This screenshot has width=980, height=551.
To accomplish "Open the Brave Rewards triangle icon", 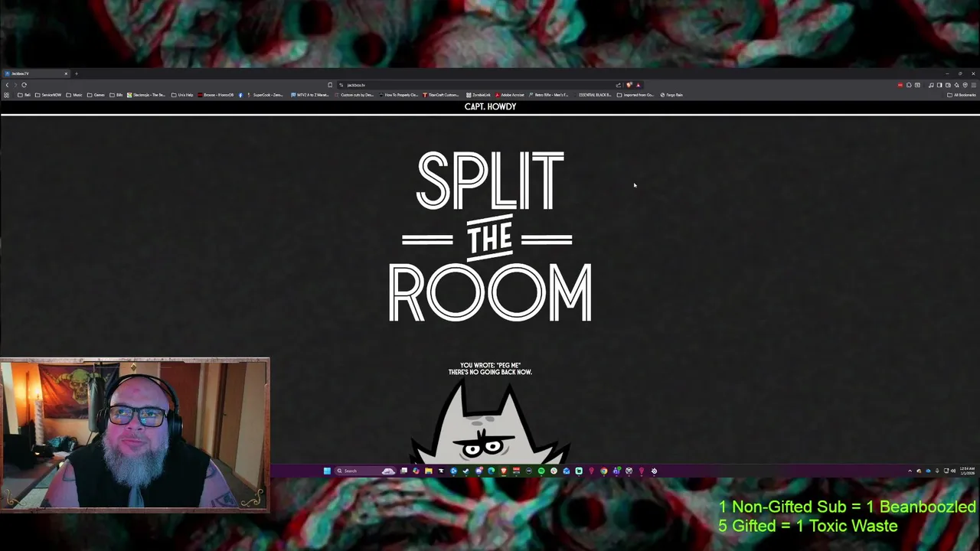I will pos(639,85).
